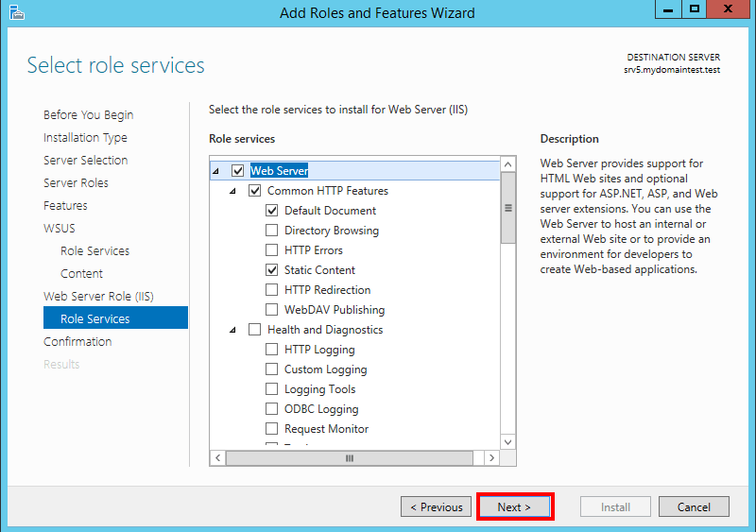Viewport: 756px width, 532px height.
Task: Toggle the Web Server checkbox
Action: 238,171
